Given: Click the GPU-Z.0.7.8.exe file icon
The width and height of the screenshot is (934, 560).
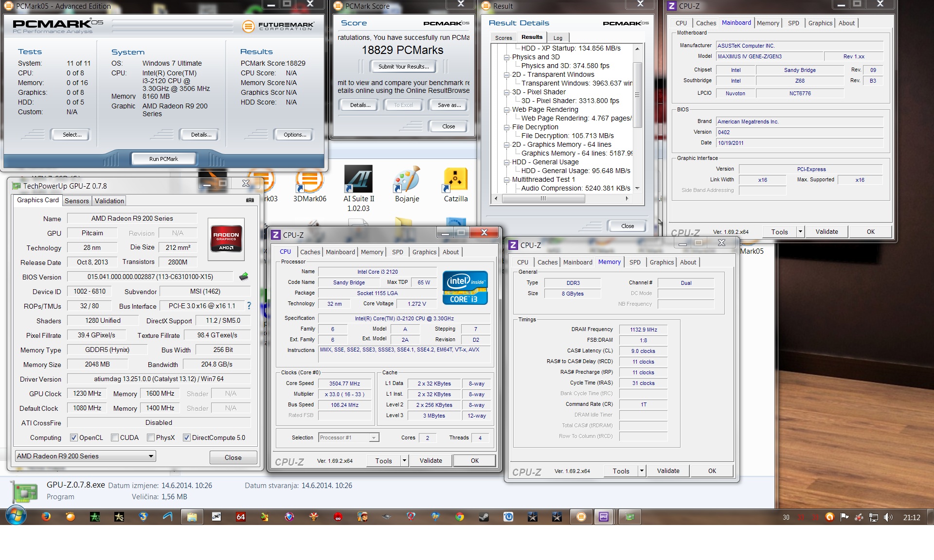Looking at the screenshot, I should (x=24, y=491).
